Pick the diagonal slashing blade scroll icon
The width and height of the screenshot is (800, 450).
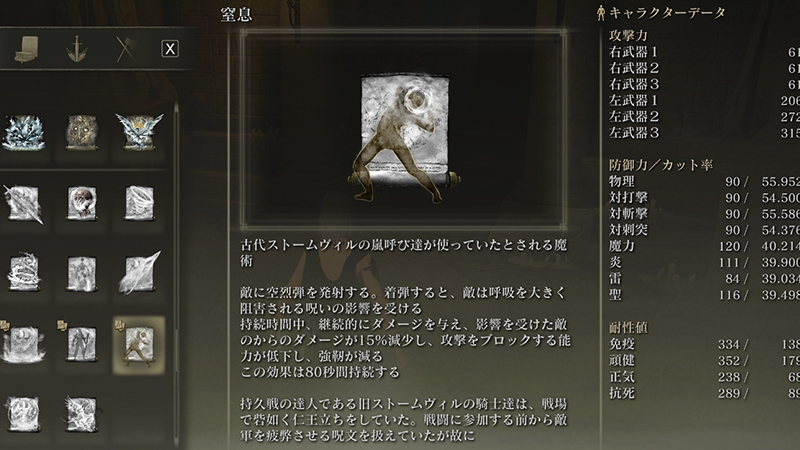click(x=23, y=204)
